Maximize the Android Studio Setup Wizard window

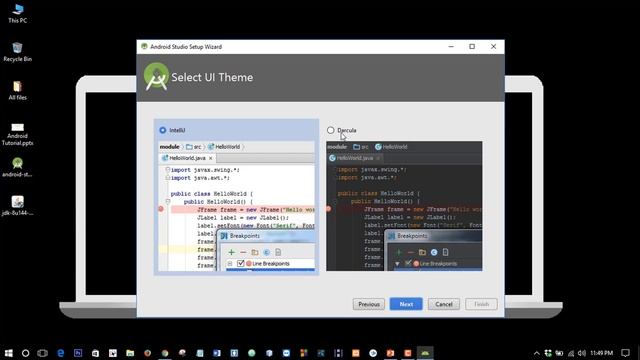(472, 47)
